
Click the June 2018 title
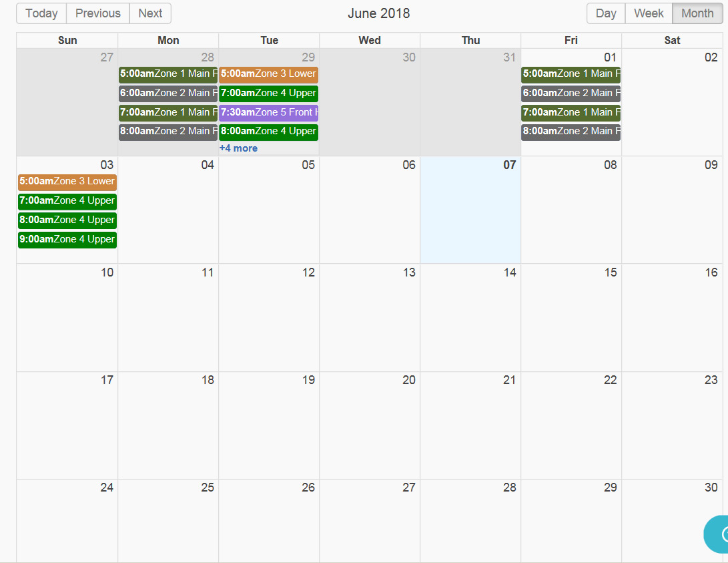tap(379, 13)
